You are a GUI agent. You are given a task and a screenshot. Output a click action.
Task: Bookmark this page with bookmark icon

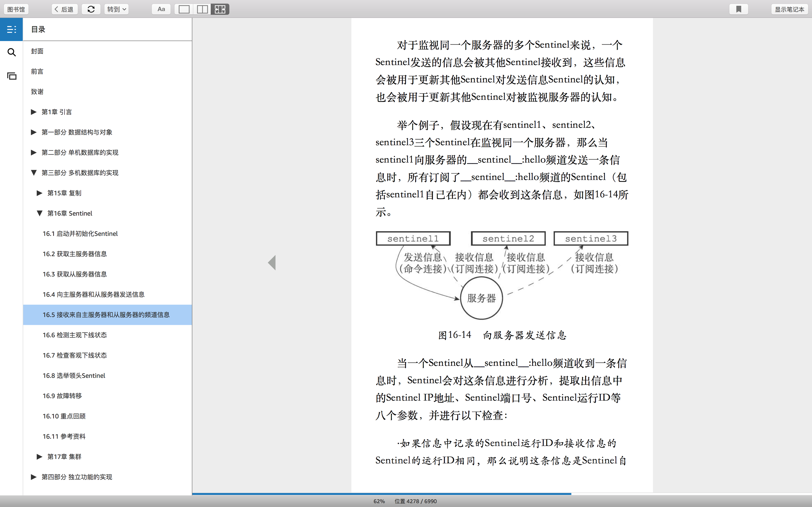coord(738,9)
